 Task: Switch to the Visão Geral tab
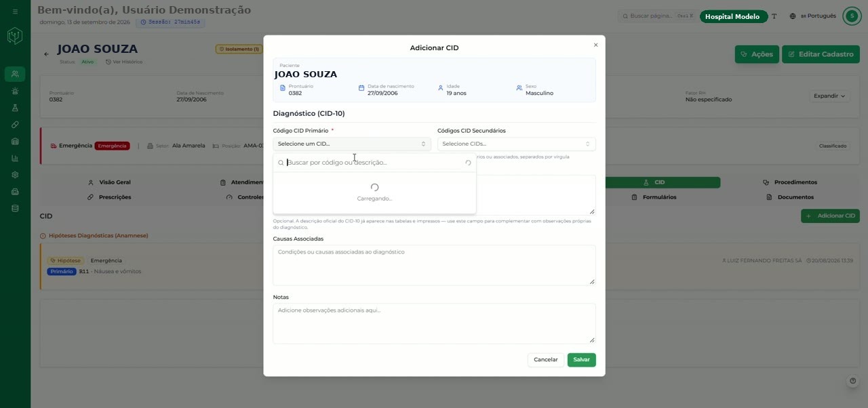point(110,182)
